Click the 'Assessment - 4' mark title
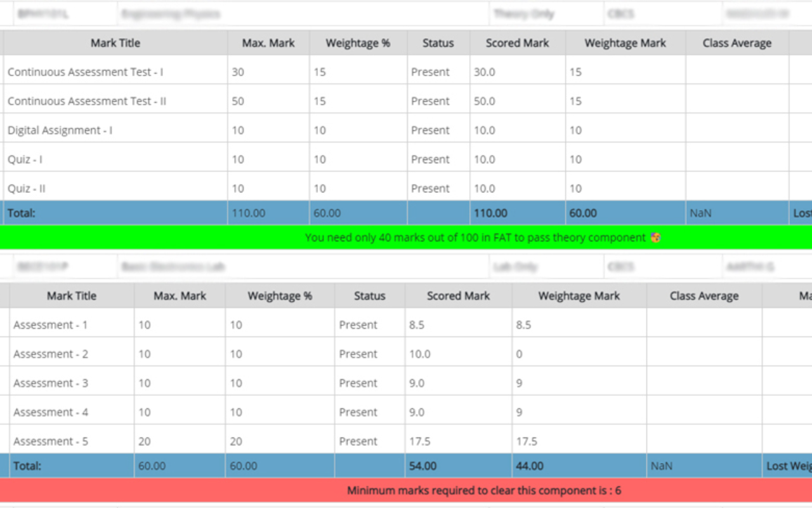The image size is (812, 508). (x=51, y=413)
